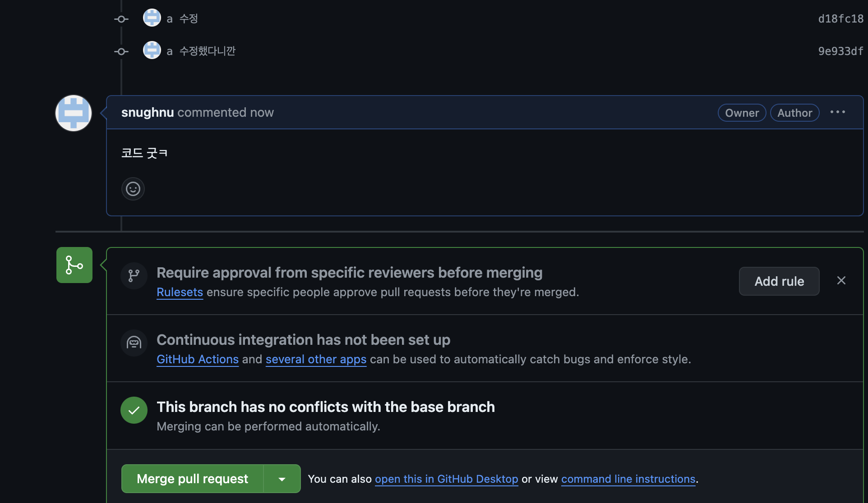
Task: Click the add emoji reaction smiley icon
Action: (133, 189)
